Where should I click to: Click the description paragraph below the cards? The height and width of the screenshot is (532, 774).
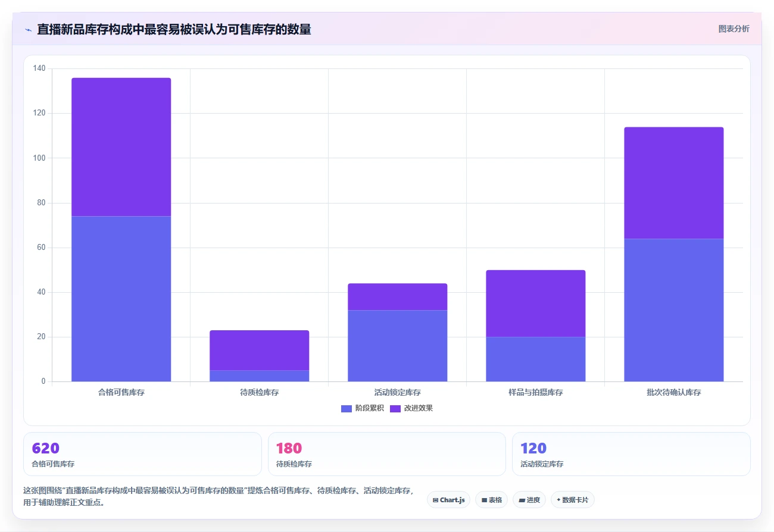click(218, 496)
